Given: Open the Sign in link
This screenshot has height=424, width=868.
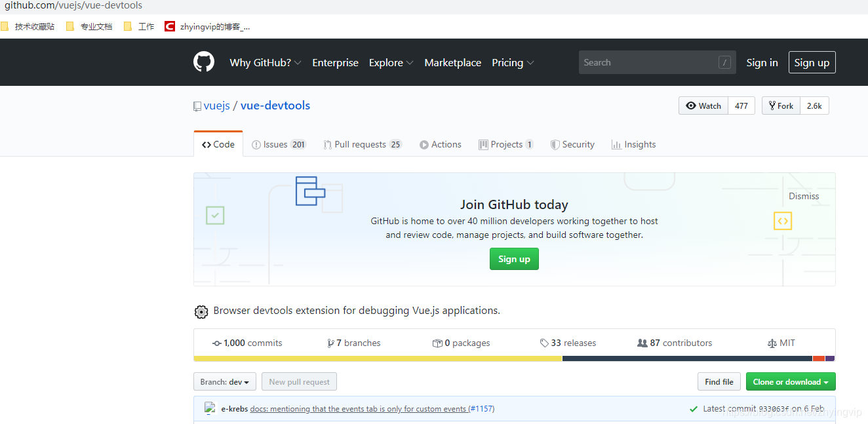Looking at the screenshot, I should pyautogui.click(x=762, y=63).
